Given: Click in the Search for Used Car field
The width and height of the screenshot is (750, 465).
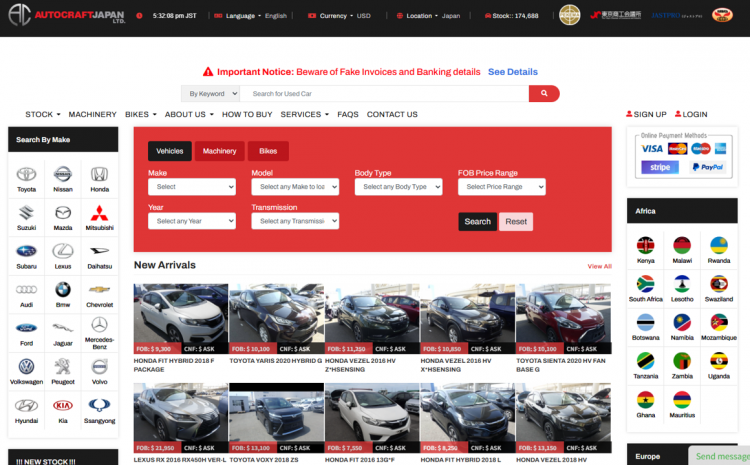Looking at the screenshot, I should click(x=384, y=93).
